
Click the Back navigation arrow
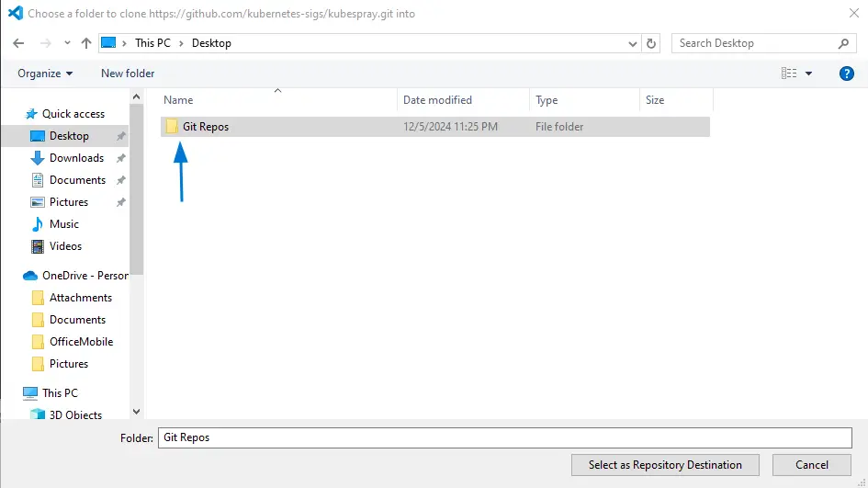click(x=20, y=43)
